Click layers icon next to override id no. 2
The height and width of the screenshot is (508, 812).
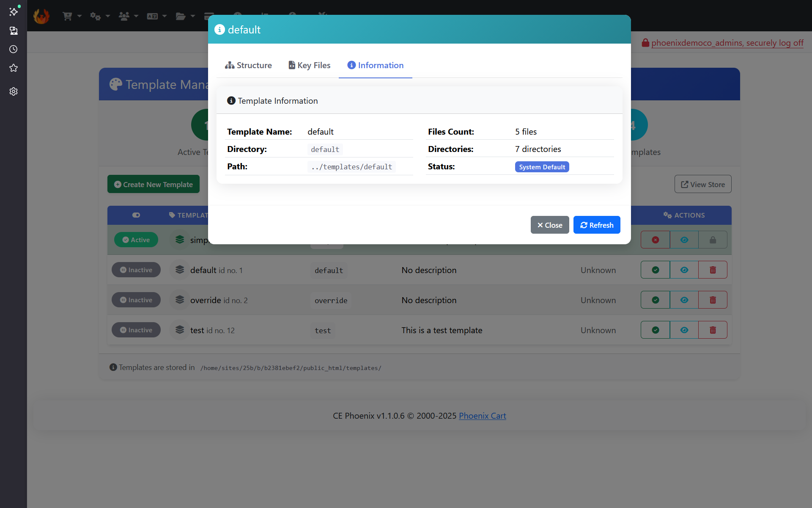point(180,300)
